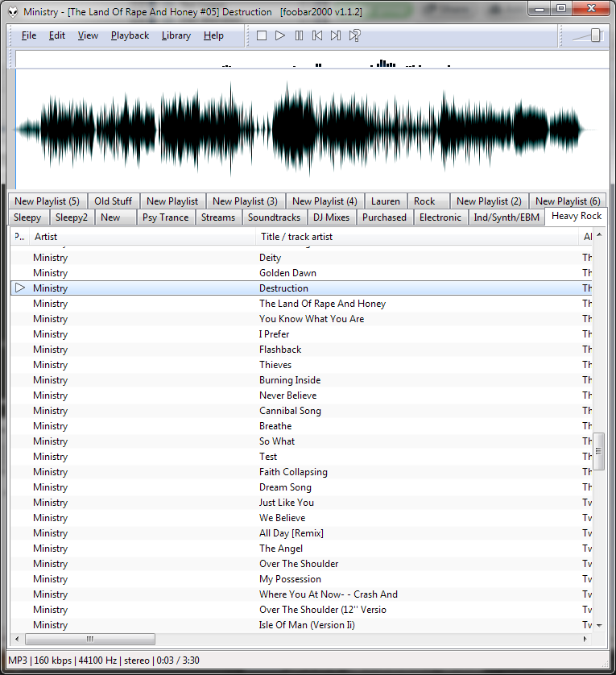The width and height of the screenshot is (616, 675).
Task: Switch to New Playlist (2) tab
Action: (489, 201)
